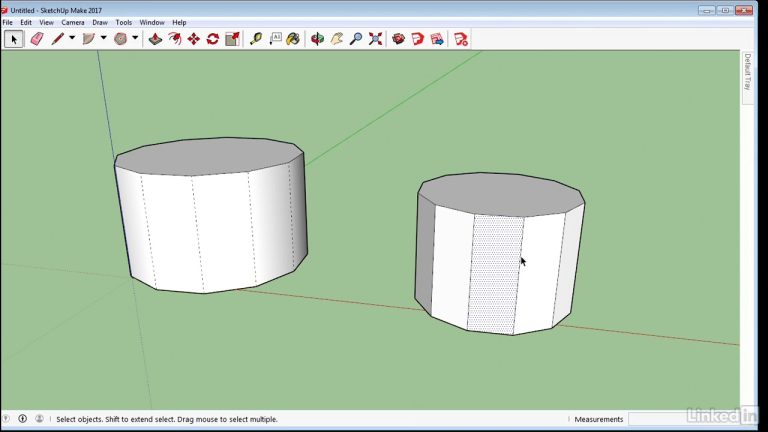The image size is (768, 432).
Task: Expand the shape tool dropdown arrow
Action: [135, 39]
